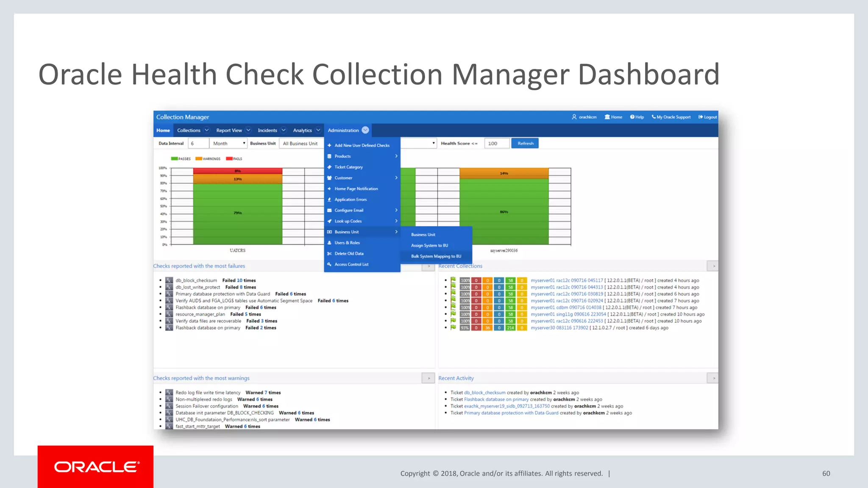Viewport: 868px width, 488px height.
Task: Select Delete Old Data menu entry
Action: (x=362, y=253)
